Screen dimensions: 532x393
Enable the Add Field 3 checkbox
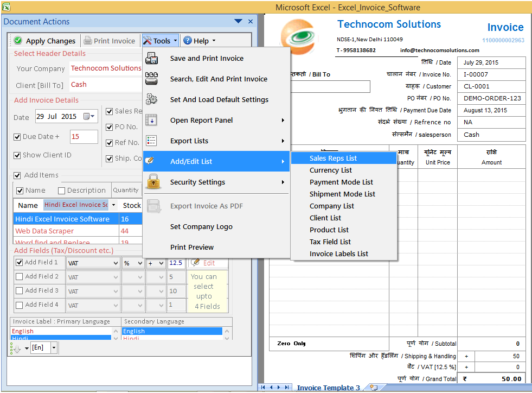click(x=20, y=291)
